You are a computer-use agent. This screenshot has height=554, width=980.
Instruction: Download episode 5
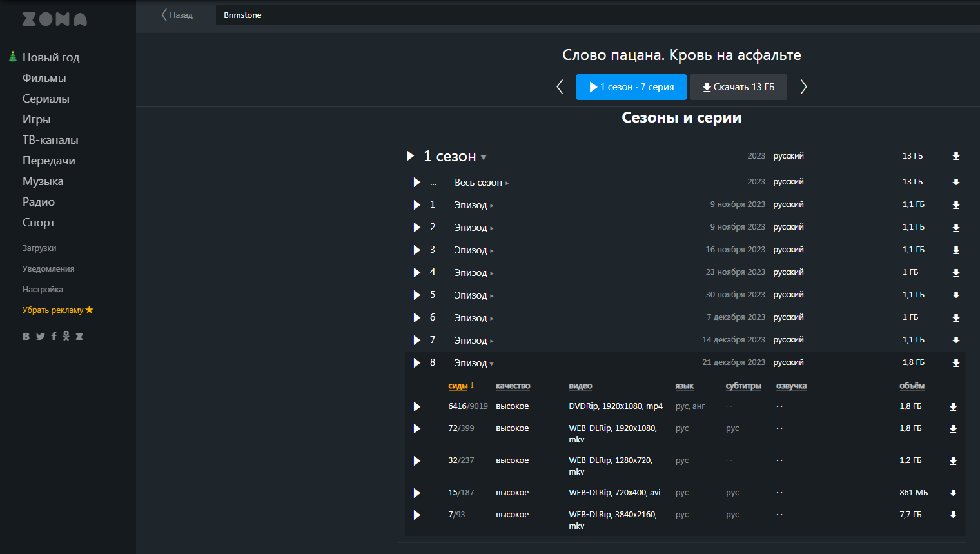click(x=956, y=295)
